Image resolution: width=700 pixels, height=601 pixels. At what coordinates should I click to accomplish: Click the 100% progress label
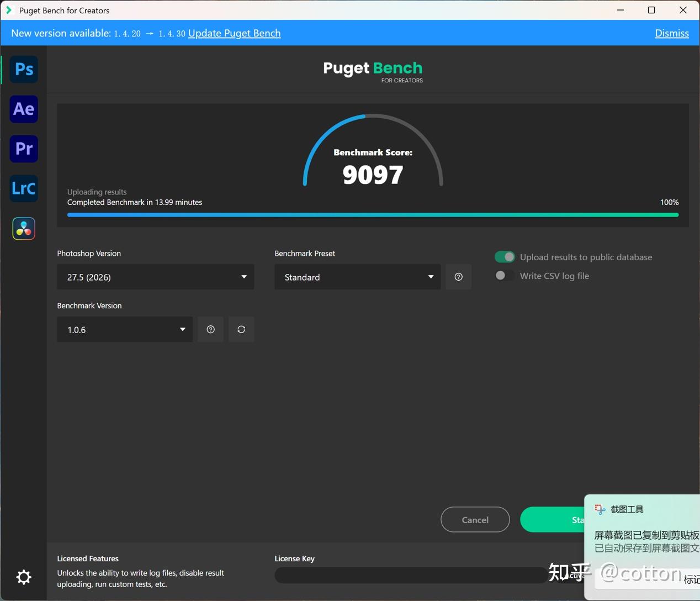pos(670,202)
